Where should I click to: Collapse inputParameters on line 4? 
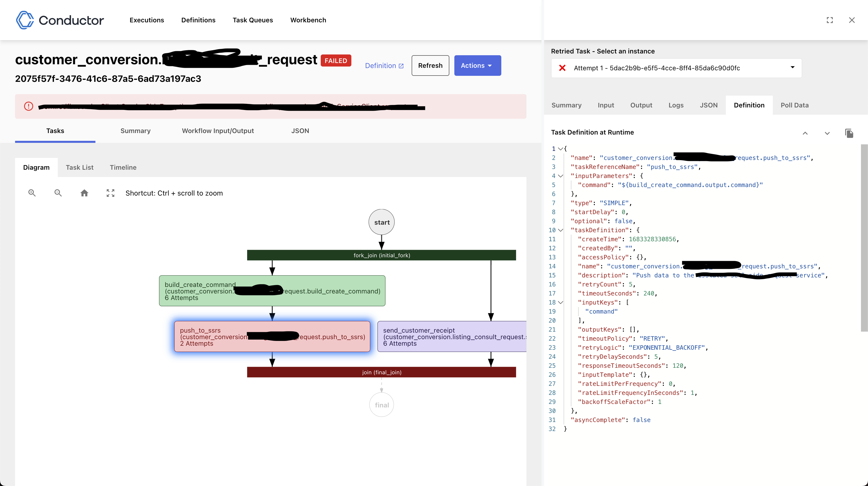tap(560, 175)
